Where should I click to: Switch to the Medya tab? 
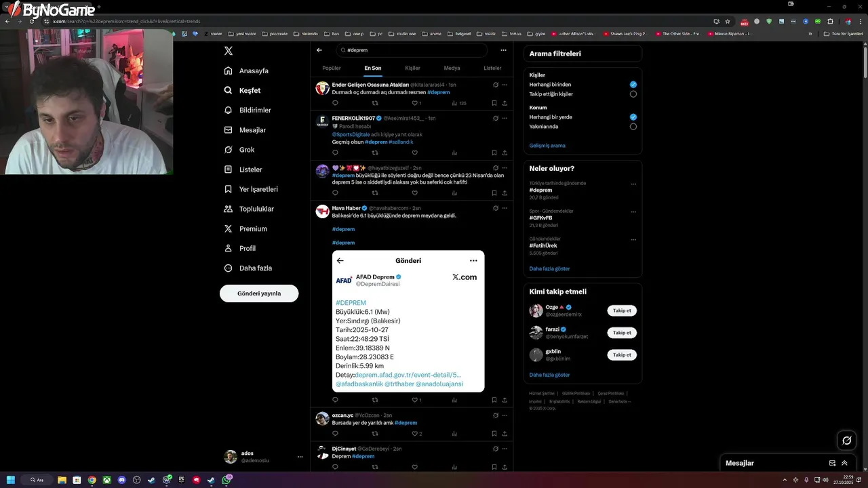point(452,68)
